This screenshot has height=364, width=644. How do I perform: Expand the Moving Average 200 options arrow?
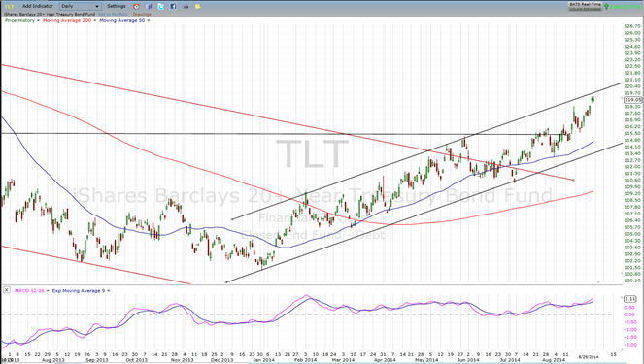pos(95,20)
